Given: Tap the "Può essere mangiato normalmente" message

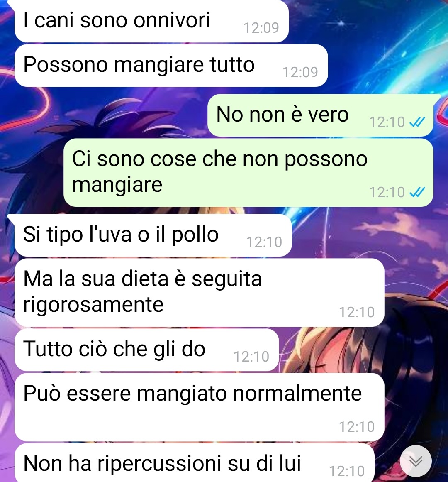Looking at the screenshot, I should (199, 407).
